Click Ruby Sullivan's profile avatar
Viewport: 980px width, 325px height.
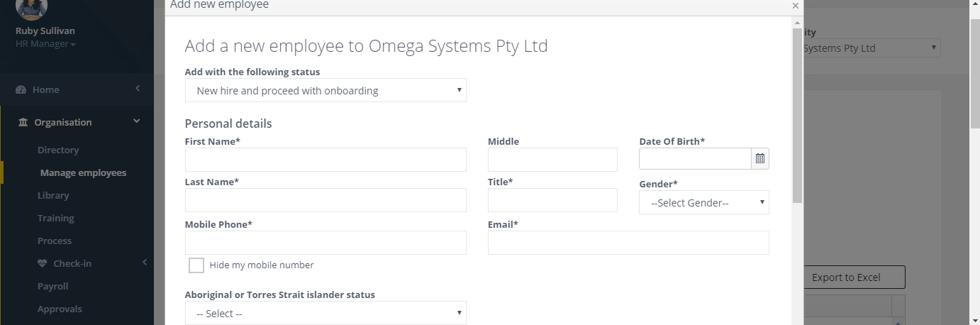pos(31,8)
